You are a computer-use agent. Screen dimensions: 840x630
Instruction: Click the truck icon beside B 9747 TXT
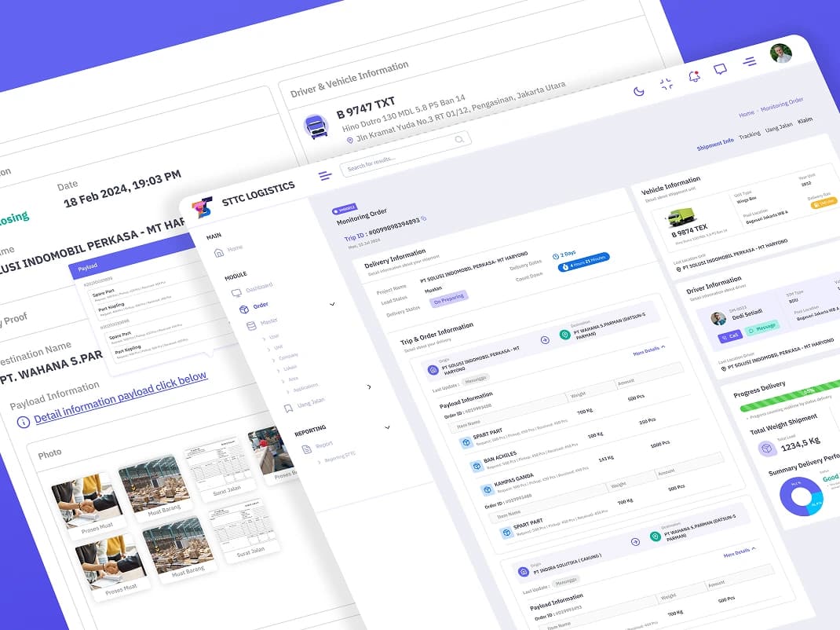click(x=316, y=127)
